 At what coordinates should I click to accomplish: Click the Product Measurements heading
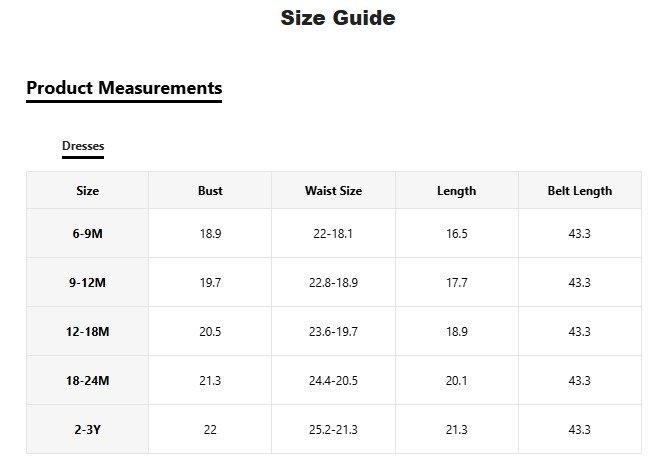124,88
